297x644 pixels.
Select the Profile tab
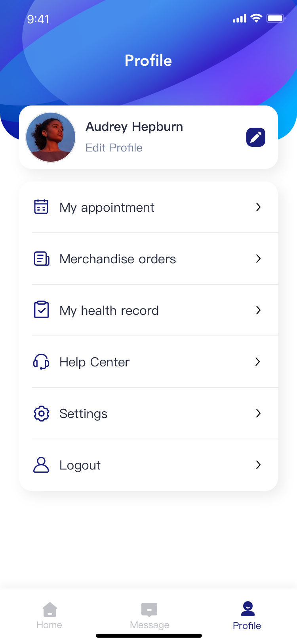pyautogui.click(x=247, y=615)
